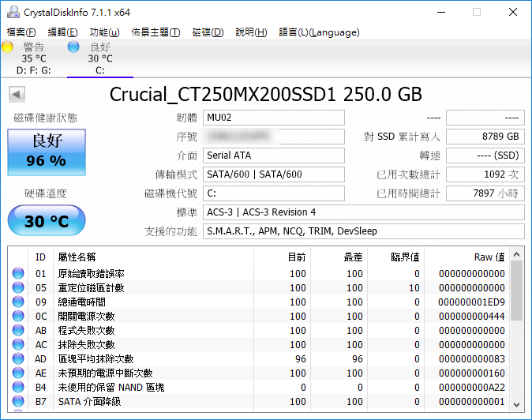Select the 原始讀取錯誤率 attribute row

[259, 273]
